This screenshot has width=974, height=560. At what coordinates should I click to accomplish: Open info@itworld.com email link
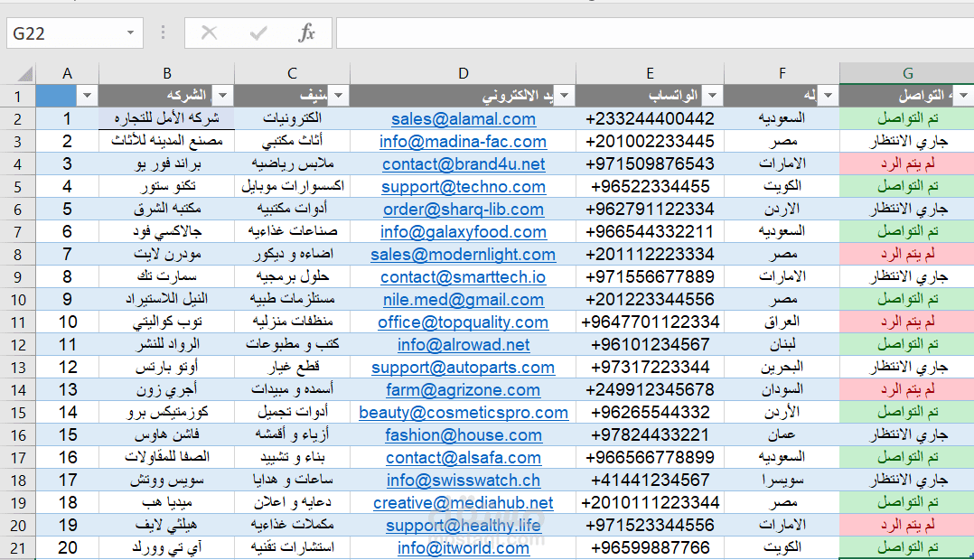click(464, 548)
